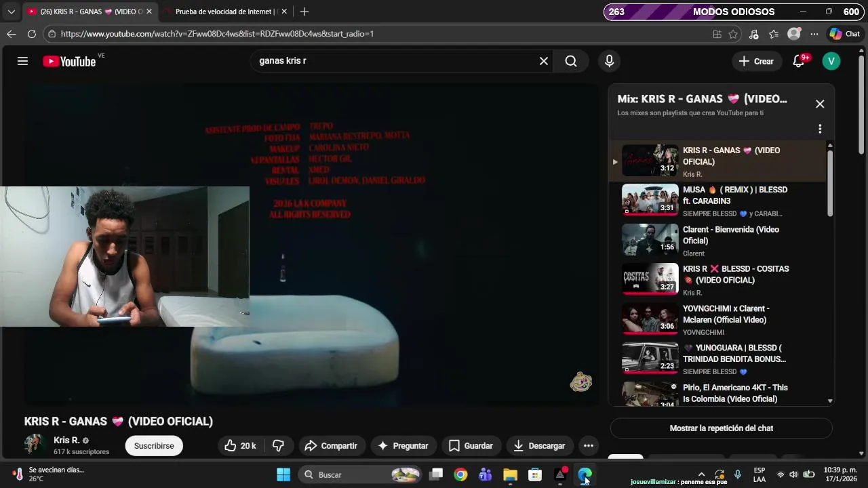The image size is (868, 488).
Task: Open File Explorer from taskbar
Action: point(511,474)
